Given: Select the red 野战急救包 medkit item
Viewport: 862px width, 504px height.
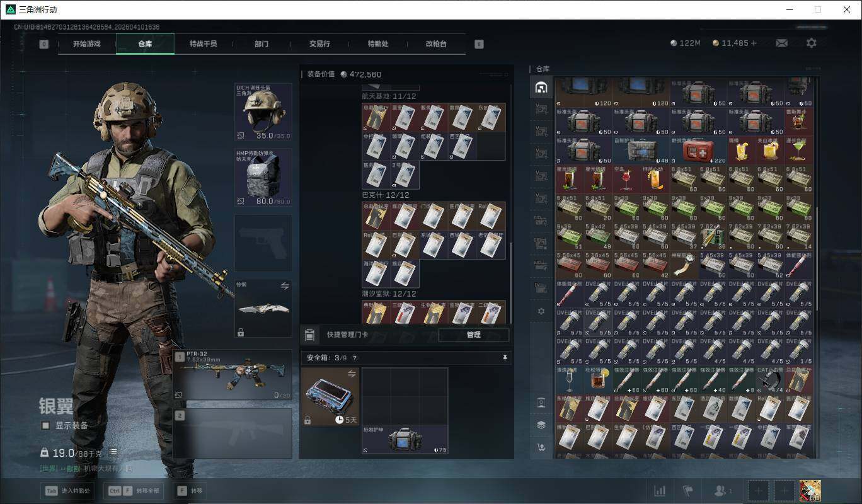Looking at the screenshot, I should pos(699,151).
